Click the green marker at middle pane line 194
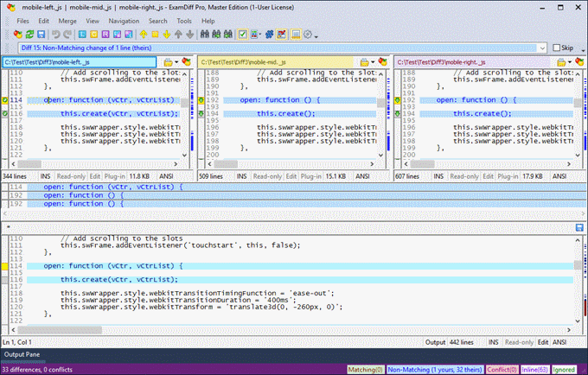The height and width of the screenshot is (375, 588). click(201, 113)
